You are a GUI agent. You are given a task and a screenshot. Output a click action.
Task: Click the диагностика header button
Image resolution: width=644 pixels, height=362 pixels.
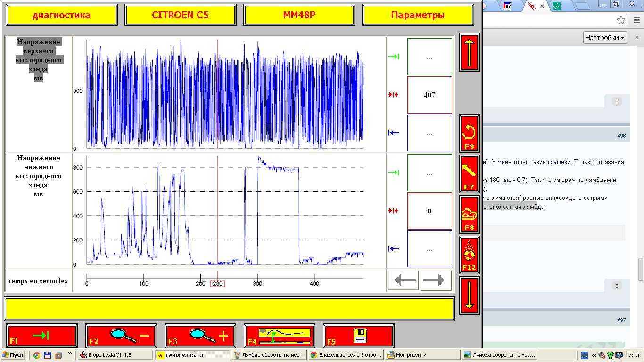coord(61,15)
